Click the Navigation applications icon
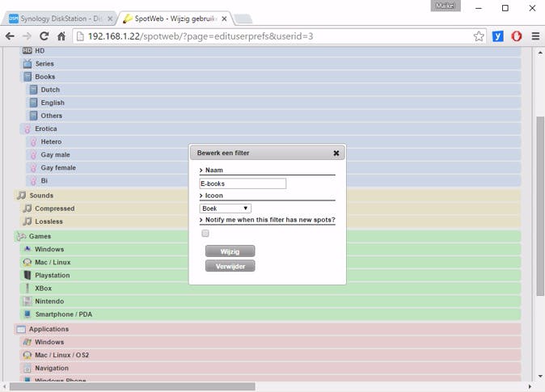The width and height of the screenshot is (545, 392). click(x=27, y=368)
